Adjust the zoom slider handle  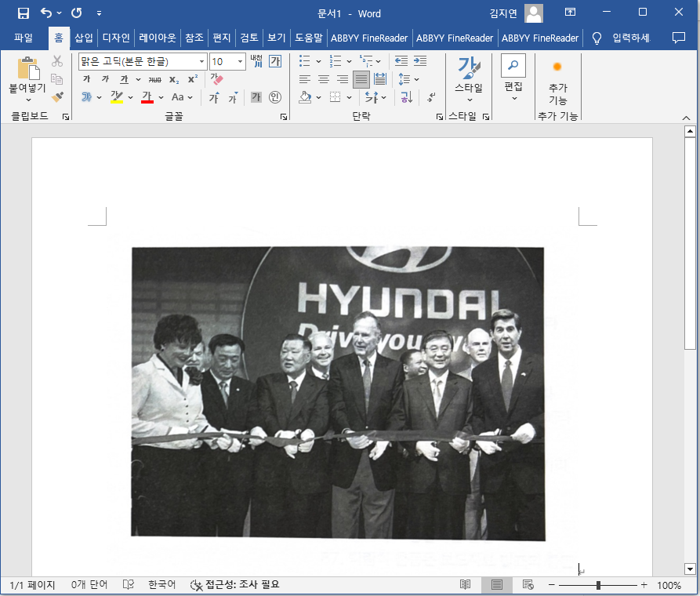tap(598, 585)
